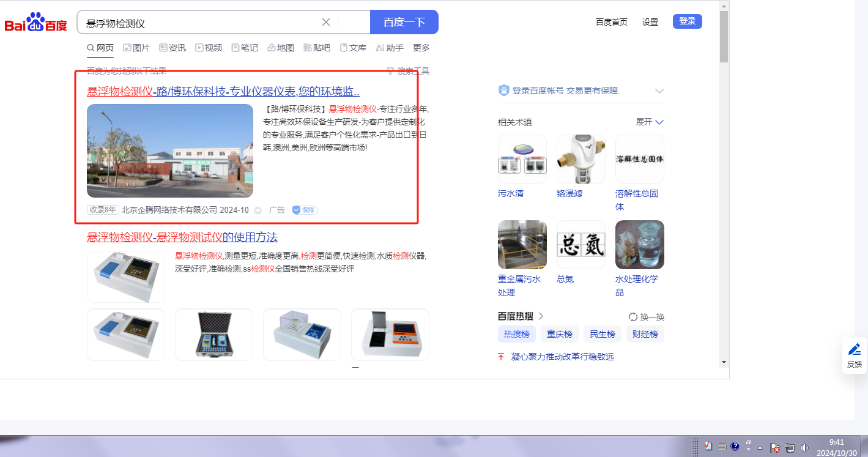The height and width of the screenshot is (457, 868).
Task: Click the checklist document icon in system tray
Action: (709, 446)
